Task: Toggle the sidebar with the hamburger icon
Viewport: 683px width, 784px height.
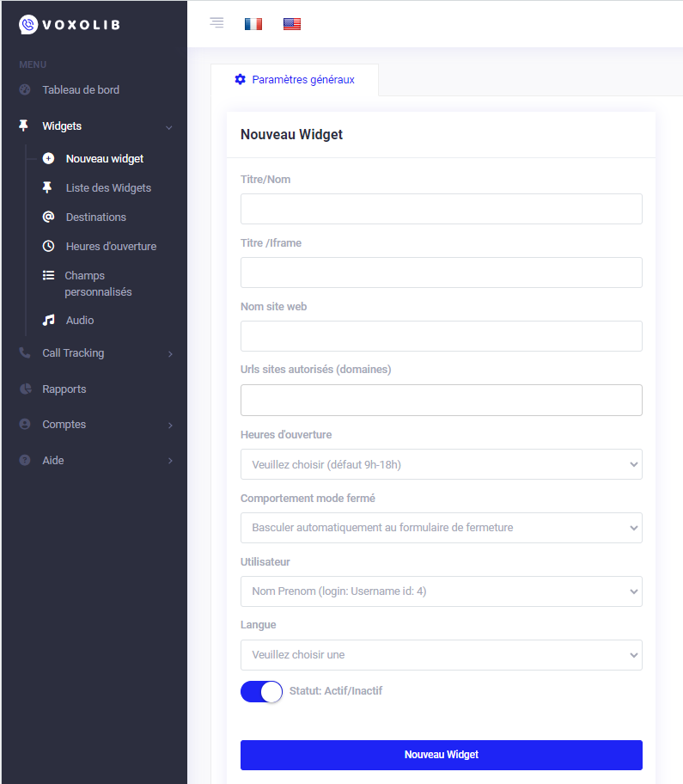Action: point(216,23)
